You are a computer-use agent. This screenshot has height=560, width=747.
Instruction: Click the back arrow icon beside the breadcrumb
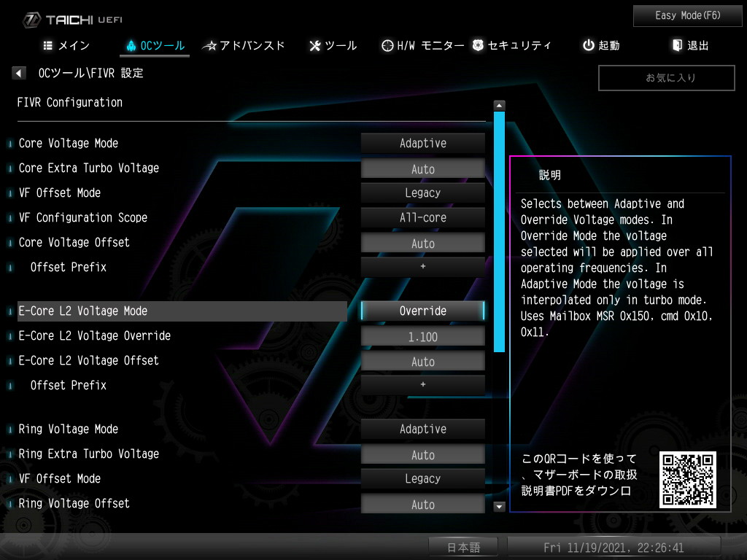19,74
